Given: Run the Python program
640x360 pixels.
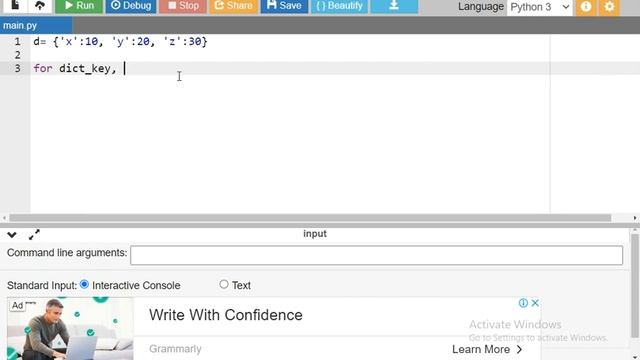Looking at the screenshot, I should [79, 6].
